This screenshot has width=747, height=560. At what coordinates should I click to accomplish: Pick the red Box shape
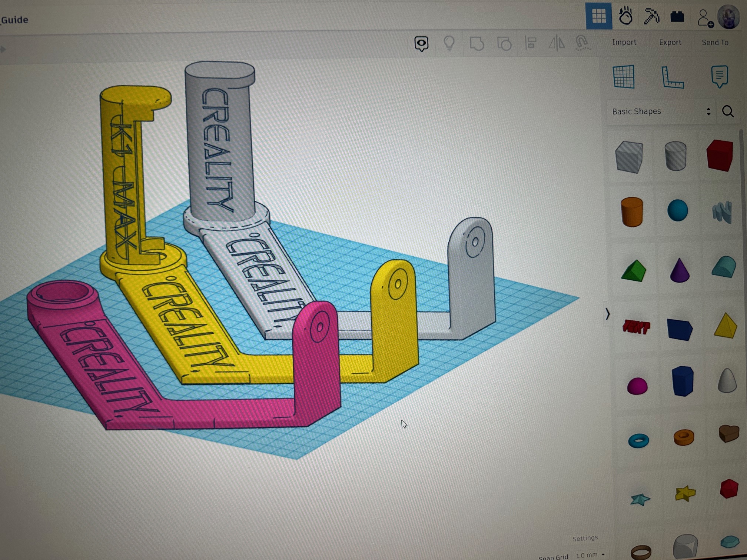point(720,155)
